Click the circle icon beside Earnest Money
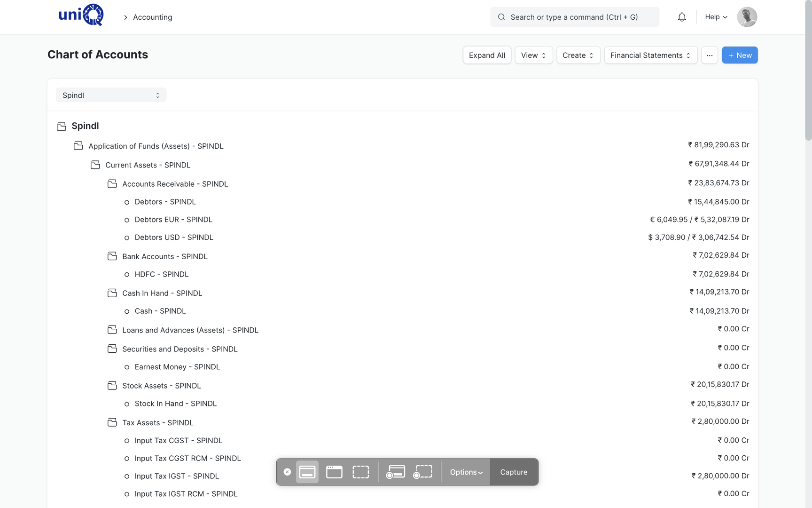Image resolution: width=812 pixels, height=508 pixels. coord(127,367)
